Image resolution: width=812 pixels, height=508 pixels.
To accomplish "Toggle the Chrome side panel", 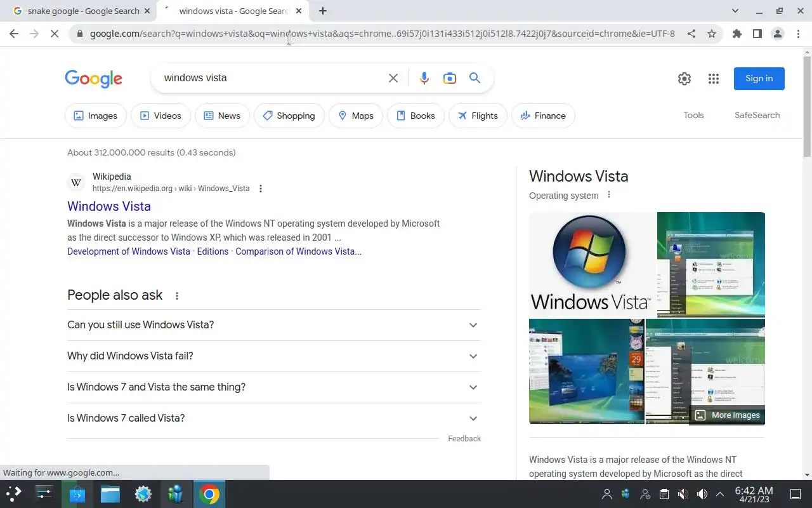I will (757, 34).
